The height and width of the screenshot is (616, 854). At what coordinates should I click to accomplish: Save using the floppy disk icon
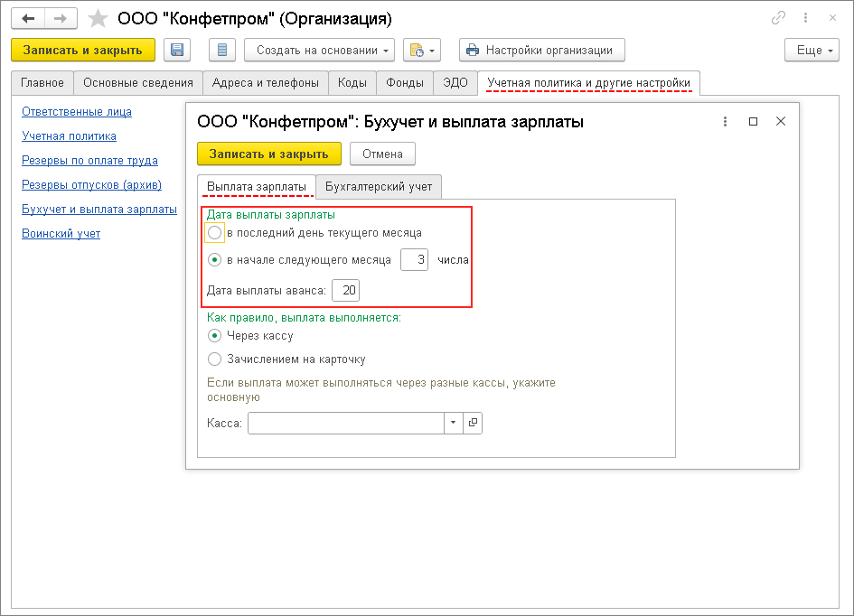point(177,50)
